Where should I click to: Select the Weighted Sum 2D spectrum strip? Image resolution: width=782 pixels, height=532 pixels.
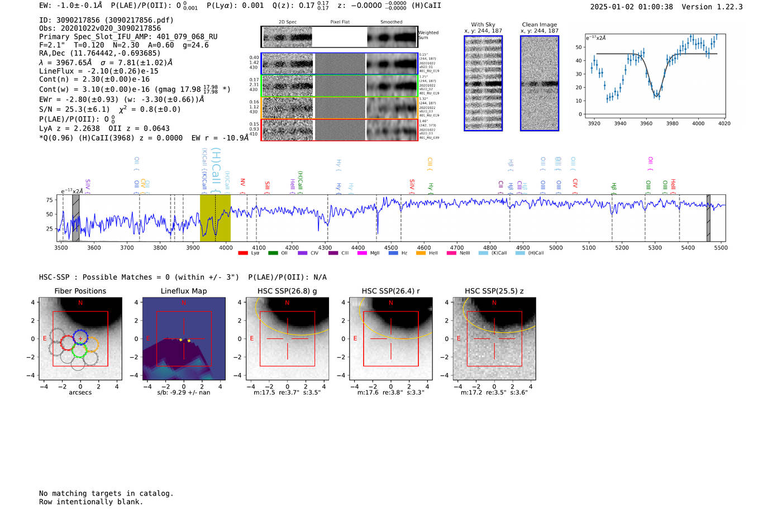pyautogui.click(x=339, y=37)
